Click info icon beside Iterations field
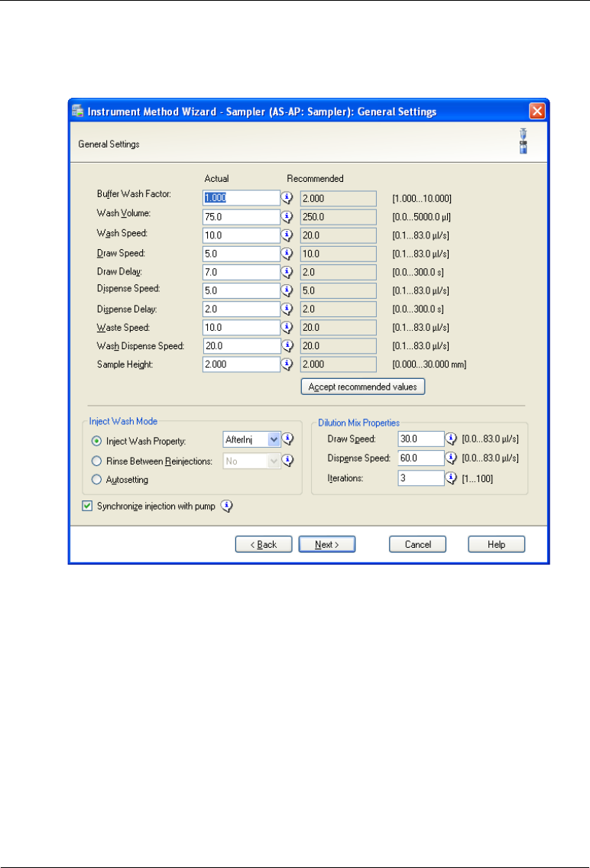The image size is (590, 868). coord(451,478)
